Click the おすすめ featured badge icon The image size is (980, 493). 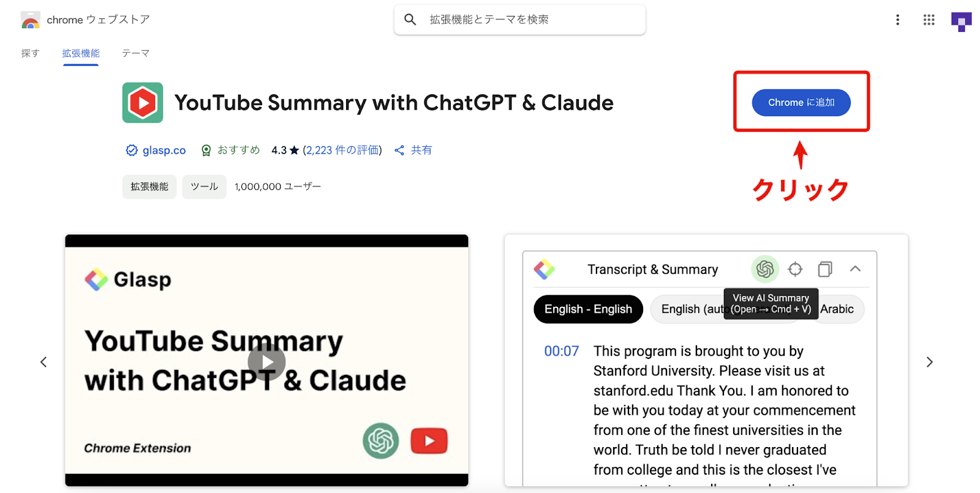pos(206,150)
